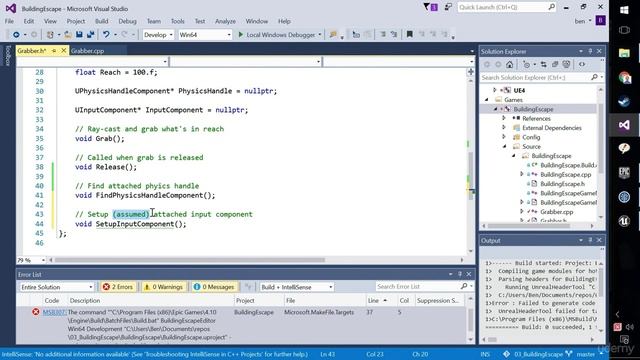Toggle the 2 Errors filter
Image resolution: width=640 pixels, height=360 pixels.
click(x=118, y=287)
